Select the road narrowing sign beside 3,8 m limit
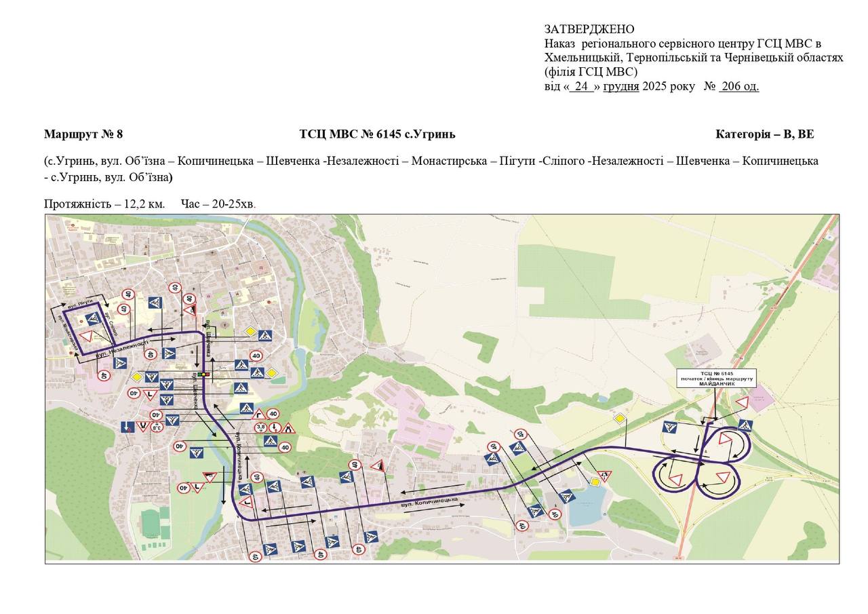This screenshot has height=614, width=868. 288,428
